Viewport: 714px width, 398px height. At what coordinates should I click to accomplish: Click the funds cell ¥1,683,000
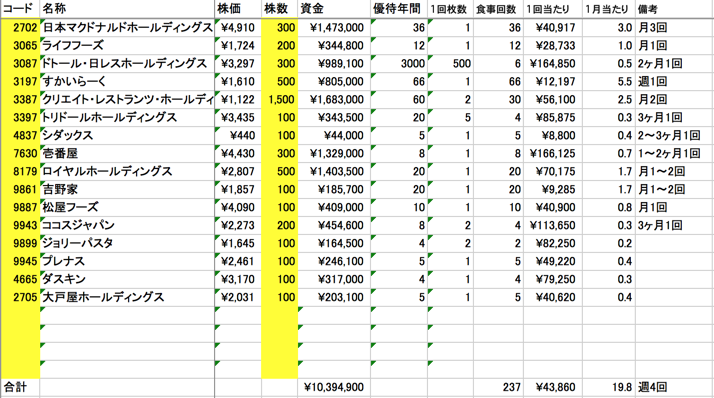click(x=334, y=100)
